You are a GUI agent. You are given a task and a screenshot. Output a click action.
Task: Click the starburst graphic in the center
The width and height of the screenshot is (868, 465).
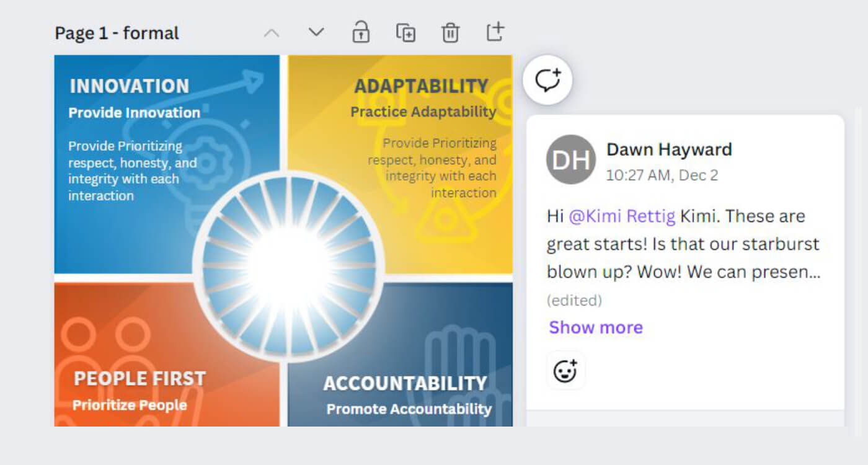click(x=289, y=265)
